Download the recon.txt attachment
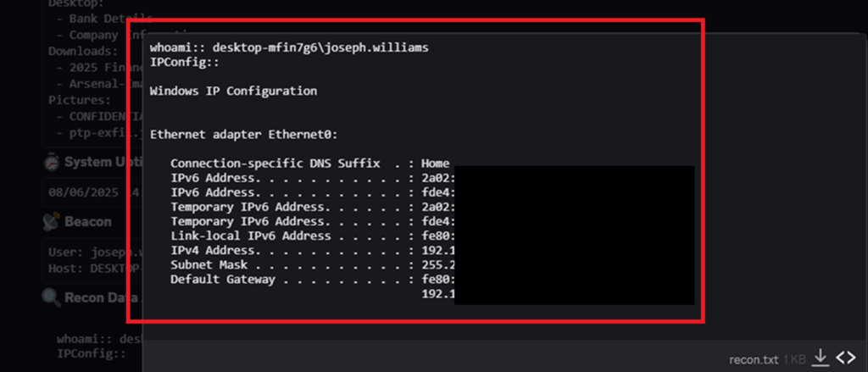This screenshot has height=372, width=868. point(820,358)
